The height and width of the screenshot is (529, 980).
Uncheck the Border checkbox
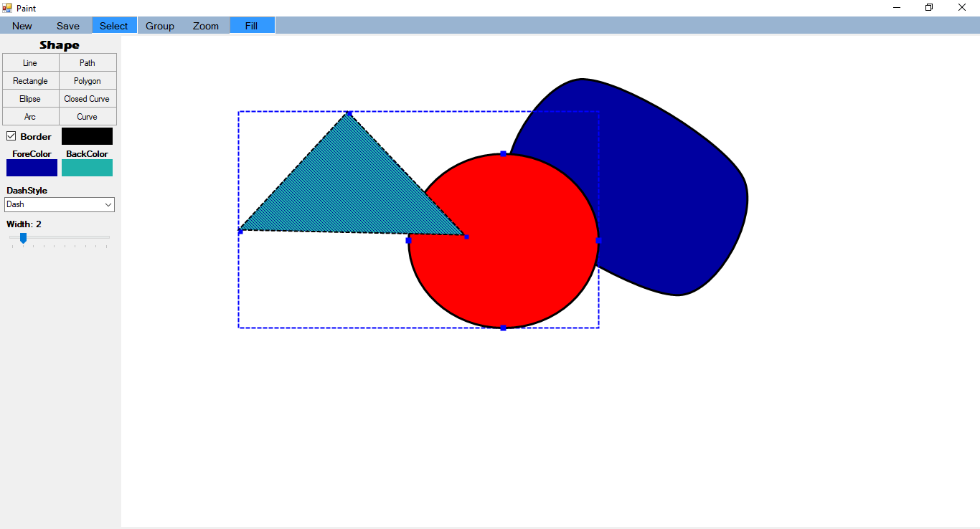(x=11, y=136)
